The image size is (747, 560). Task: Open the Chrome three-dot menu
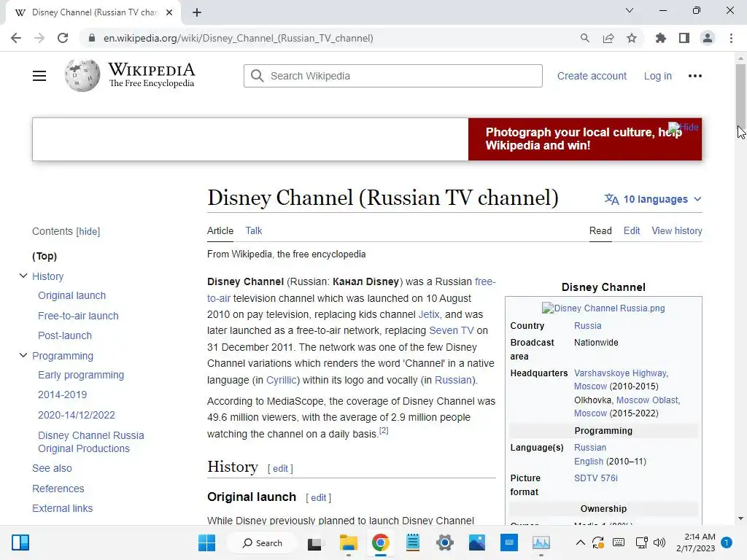(731, 38)
